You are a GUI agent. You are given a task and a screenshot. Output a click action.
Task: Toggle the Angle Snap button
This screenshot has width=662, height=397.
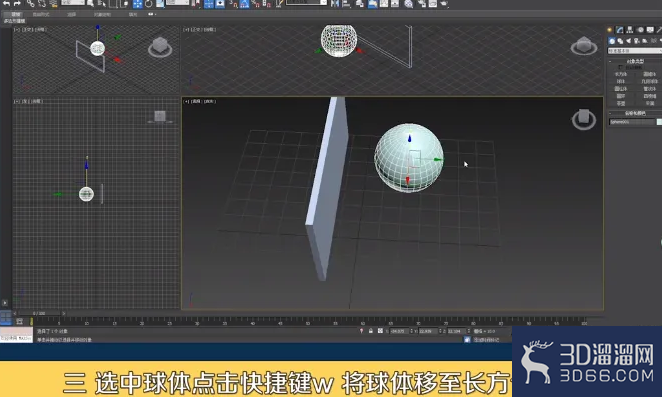click(x=244, y=4)
